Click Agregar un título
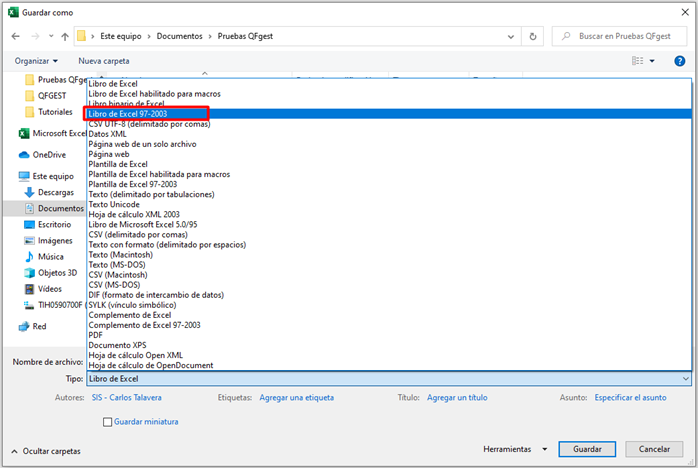This screenshot has width=698, height=468. 457,398
